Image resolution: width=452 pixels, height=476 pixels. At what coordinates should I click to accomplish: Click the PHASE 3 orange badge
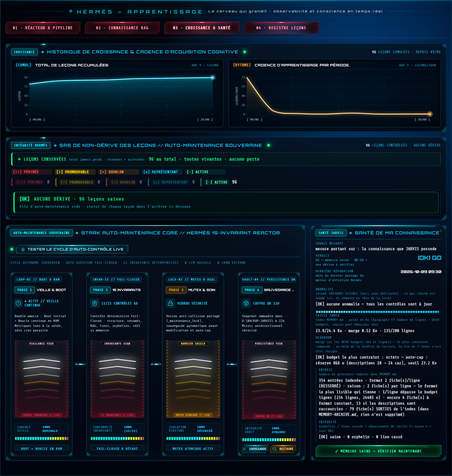pyautogui.click(x=176, y=290)
